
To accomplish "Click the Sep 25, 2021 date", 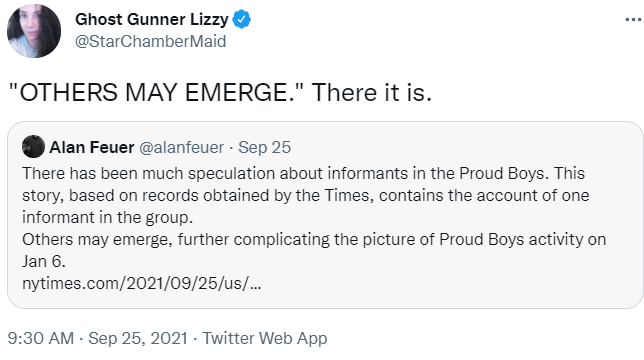I will click(138, 338).
